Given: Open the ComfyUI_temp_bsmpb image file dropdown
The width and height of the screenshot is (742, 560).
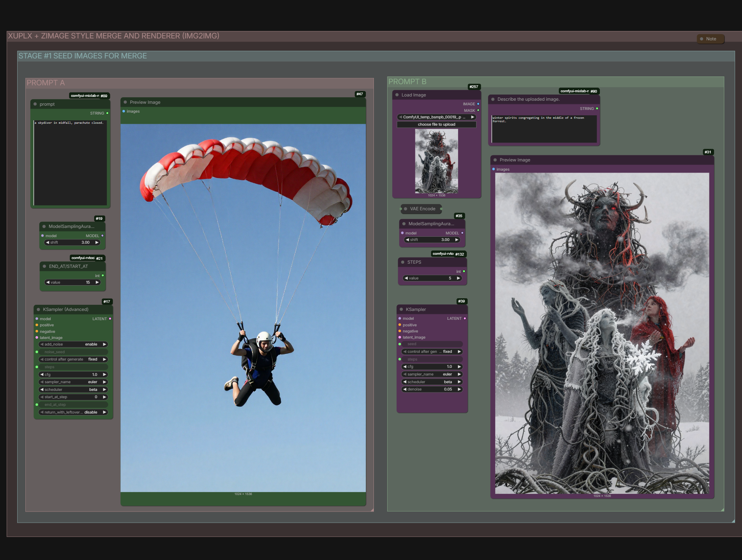Looking at the screenshot, I should coord(436,117).
